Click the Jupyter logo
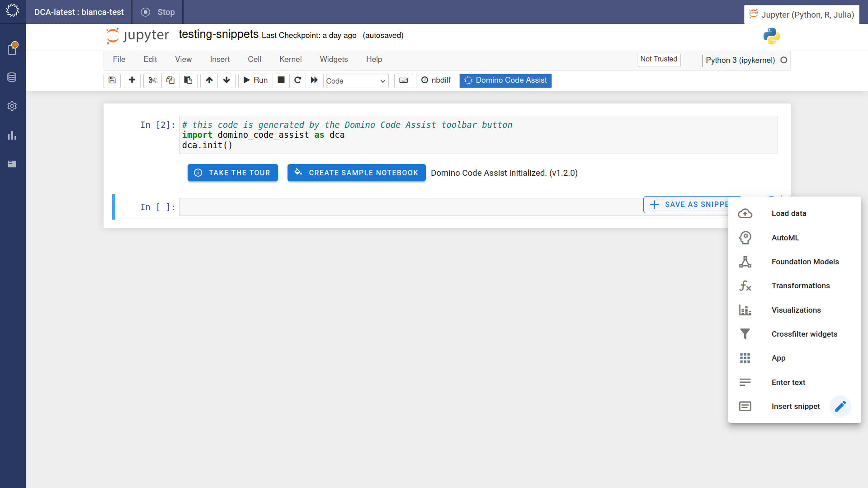The image size is (868, 488). tap(137, 36)
